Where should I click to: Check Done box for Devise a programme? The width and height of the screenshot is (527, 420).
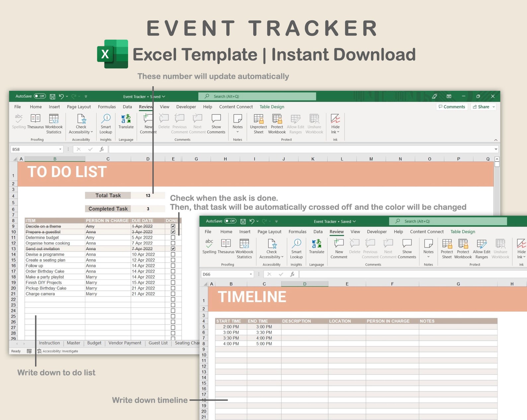pyautogui.click(x=173, y=254)
